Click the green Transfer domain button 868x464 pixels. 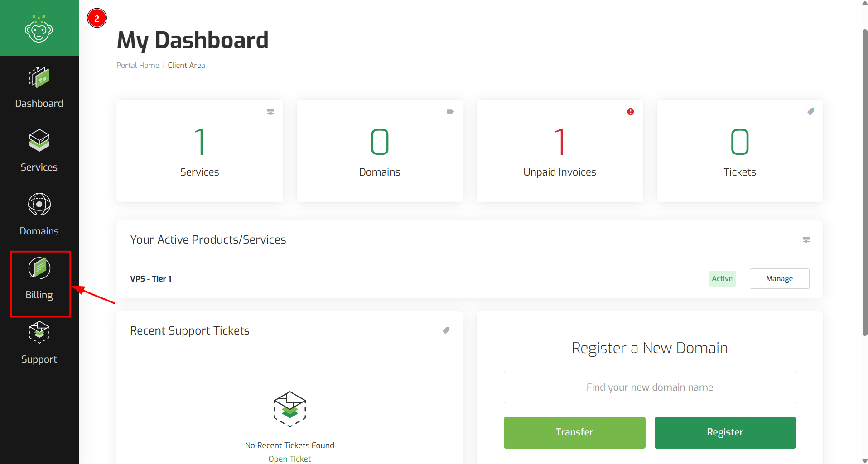pyautogui.click(x=574, y=432)
